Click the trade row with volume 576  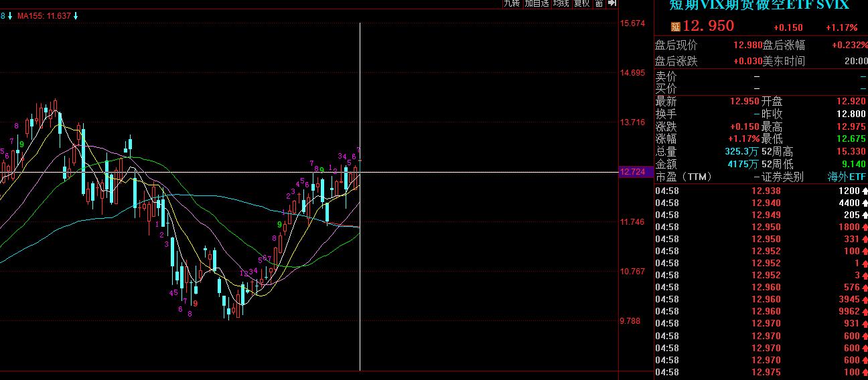coord(761,288)
